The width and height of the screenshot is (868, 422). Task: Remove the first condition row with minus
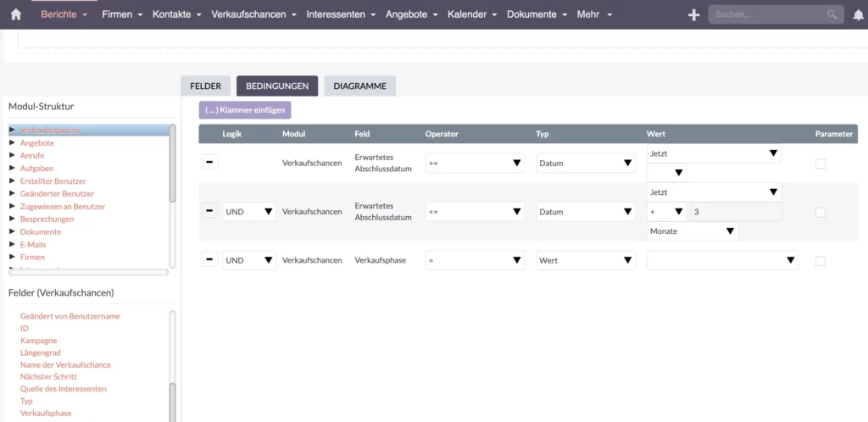pos(209,162)
